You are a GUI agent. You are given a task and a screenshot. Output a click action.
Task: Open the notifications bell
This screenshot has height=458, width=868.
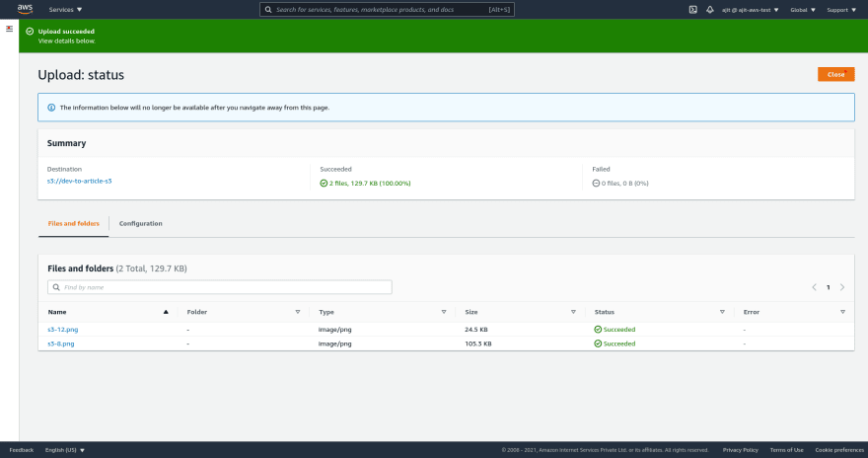point(709,10)
